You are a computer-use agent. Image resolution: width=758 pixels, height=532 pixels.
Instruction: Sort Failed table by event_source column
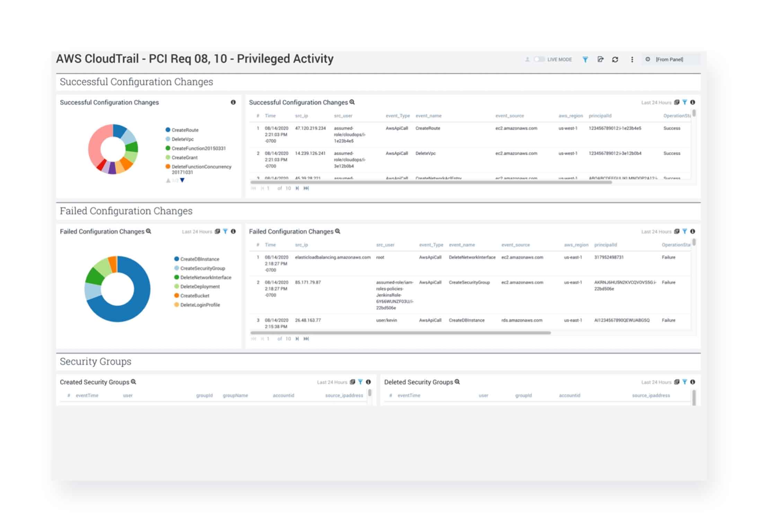click(515, 245)
